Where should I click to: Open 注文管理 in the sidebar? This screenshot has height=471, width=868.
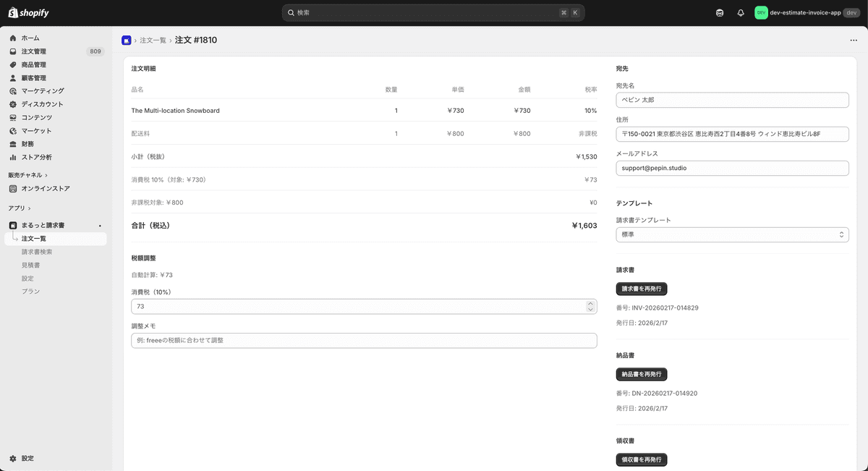[33, 51]
